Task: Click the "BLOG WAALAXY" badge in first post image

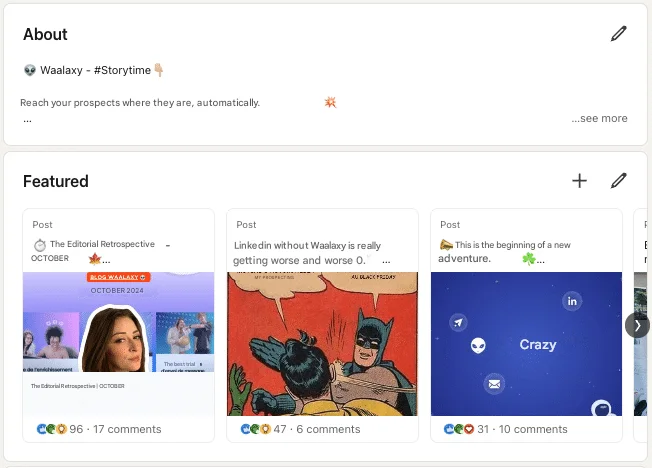Action: (x=119, y=277)
